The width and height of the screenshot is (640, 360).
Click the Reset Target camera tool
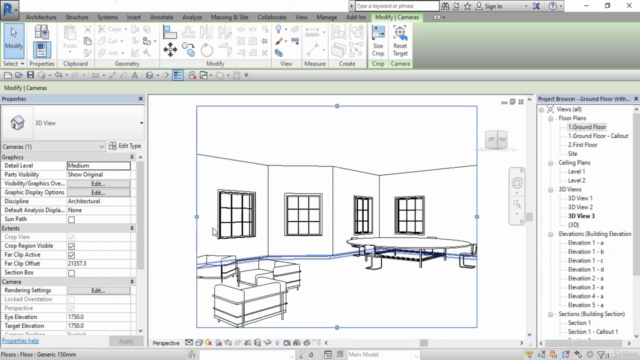pos(400,41)
